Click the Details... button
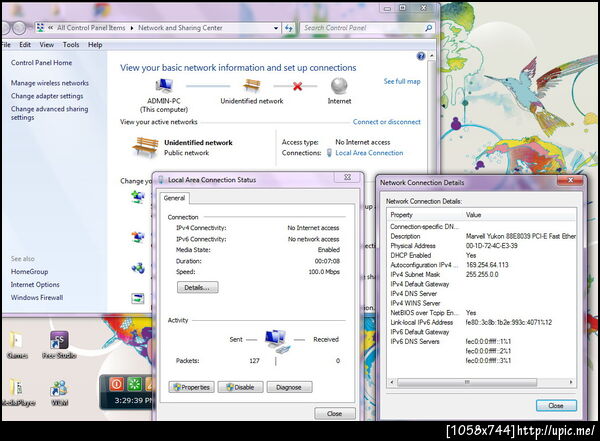 tap(197, 287)
